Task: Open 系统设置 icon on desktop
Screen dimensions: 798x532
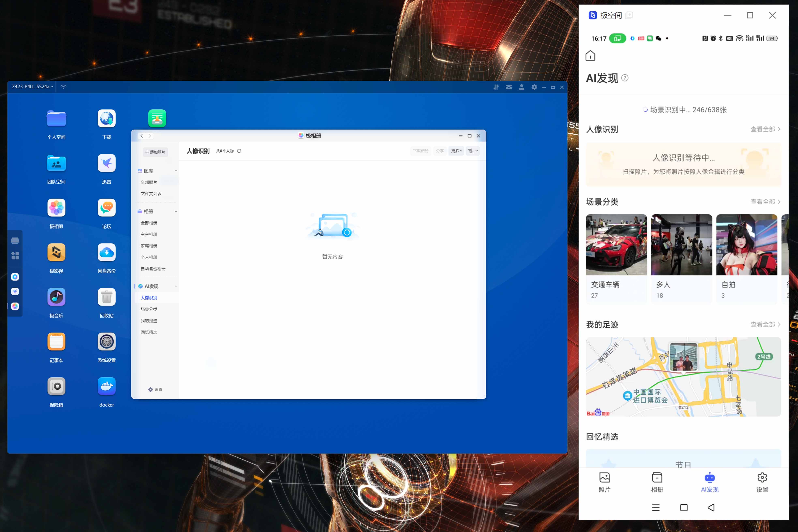Action: (106, 342)
